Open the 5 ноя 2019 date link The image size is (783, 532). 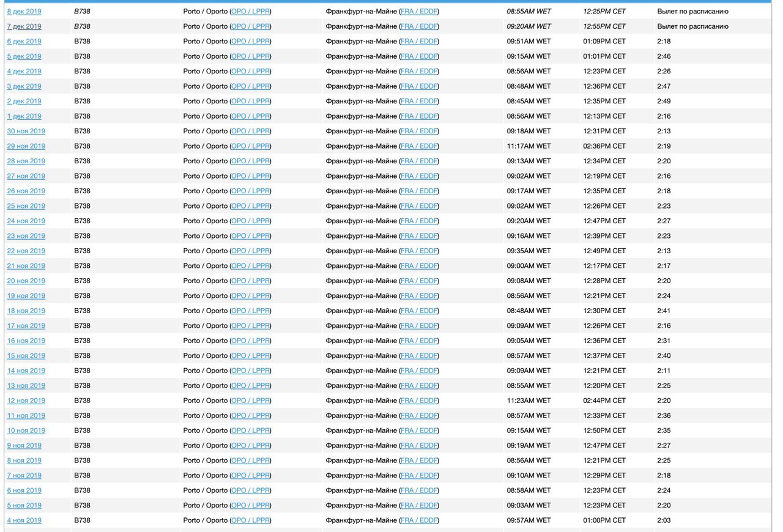point(24,506)
